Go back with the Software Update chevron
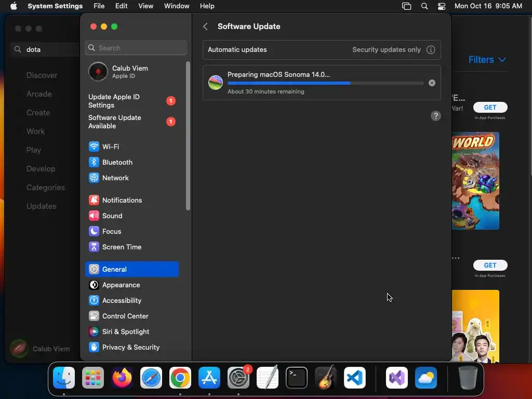Viewport: 532px width, 399px height. (205, 26)
